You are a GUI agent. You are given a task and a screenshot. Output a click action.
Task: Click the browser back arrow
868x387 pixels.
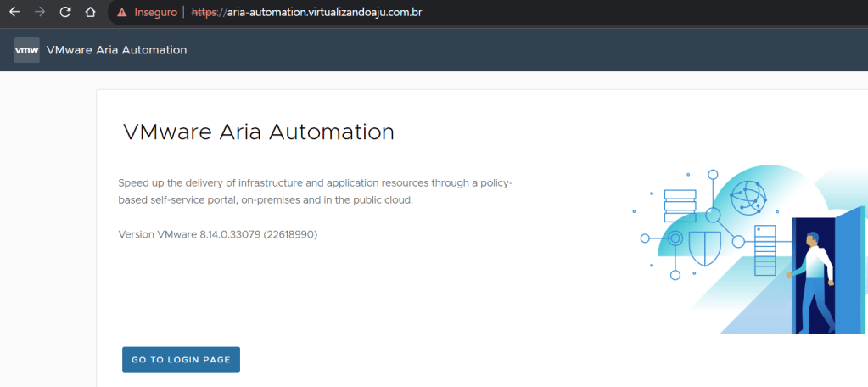pyautogui.click(x=14, y=13)
